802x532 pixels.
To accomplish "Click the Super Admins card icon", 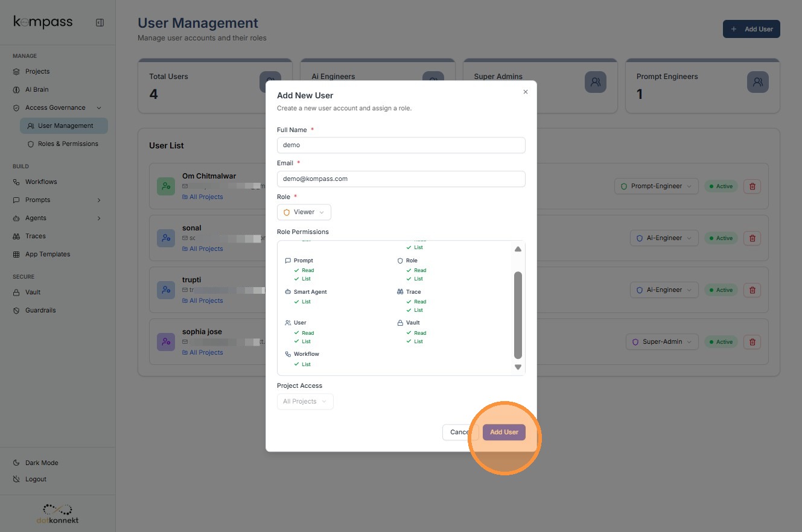I will pyautogui.click(x=596, y=82).
